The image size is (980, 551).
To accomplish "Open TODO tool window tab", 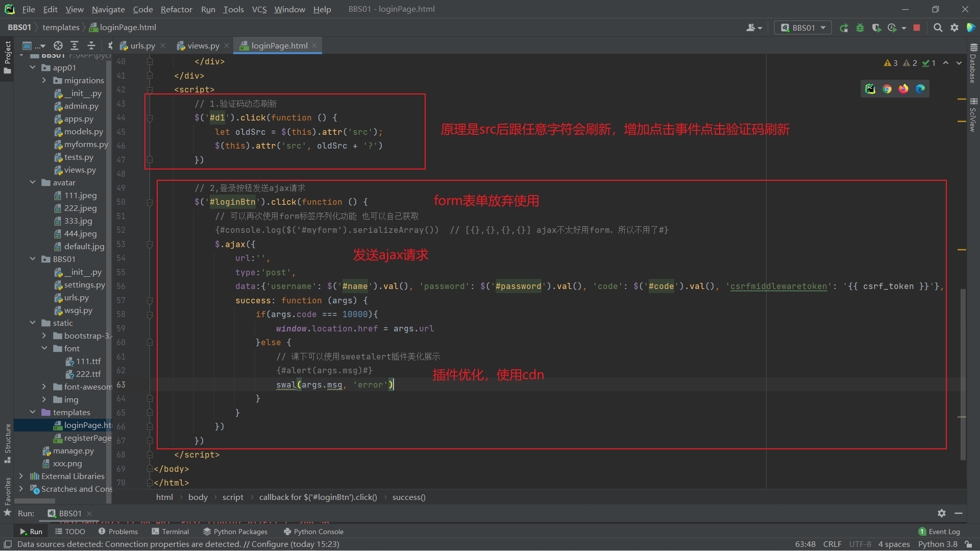I will click(70, 532).
